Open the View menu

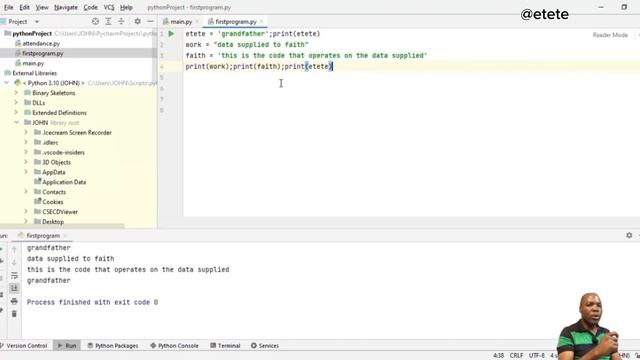click(x=42, y=7)
